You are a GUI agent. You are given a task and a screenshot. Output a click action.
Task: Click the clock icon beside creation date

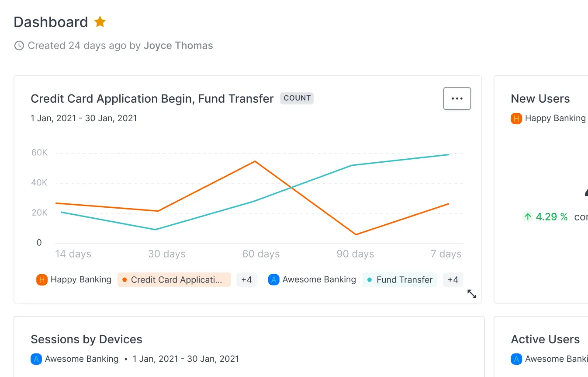(x=19, y=45)
